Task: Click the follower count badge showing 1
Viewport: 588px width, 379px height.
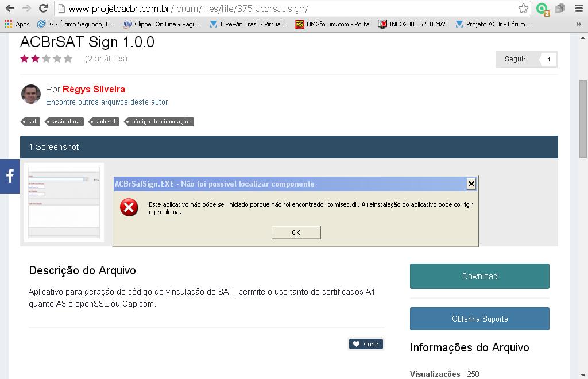Action: point(548,59)
